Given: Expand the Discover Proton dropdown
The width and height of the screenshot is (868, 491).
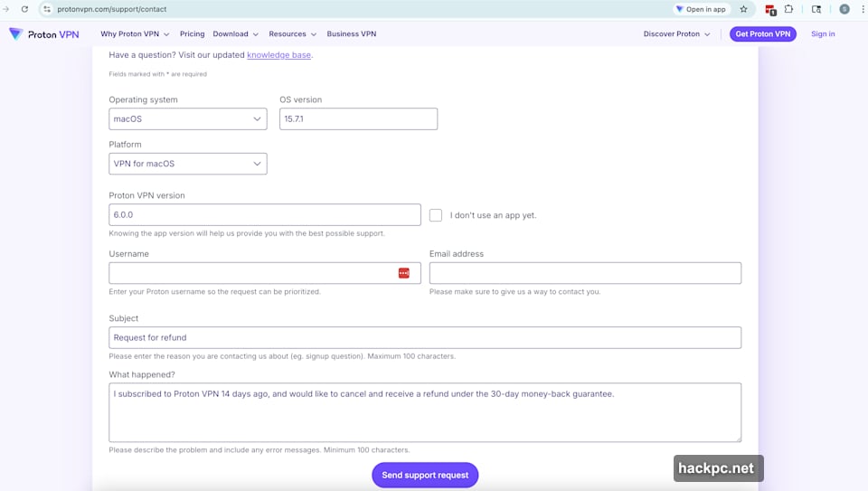Looking at the screenshot, I should click(677, 34).
